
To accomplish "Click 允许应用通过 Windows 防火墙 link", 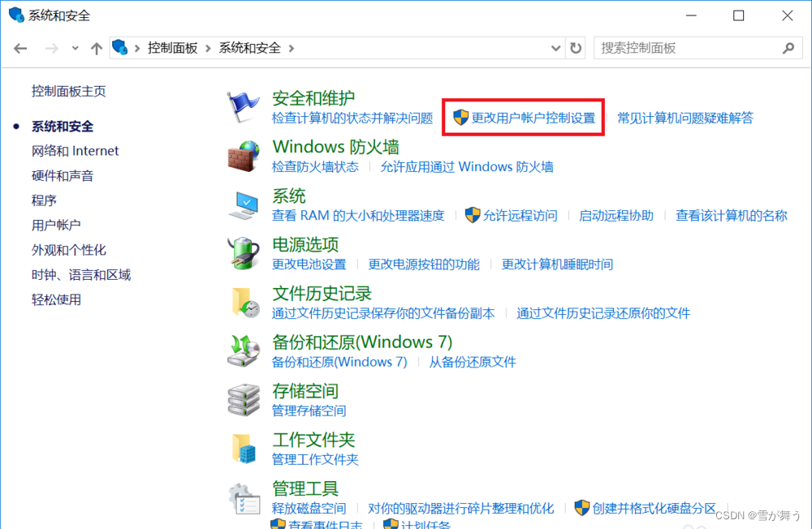I will click(x=467, y=166).
